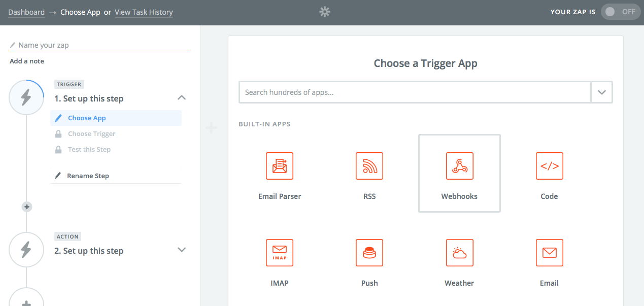Pick the Webhooks app icon
This screenshot has width=644, height=306.
point(459,166)
